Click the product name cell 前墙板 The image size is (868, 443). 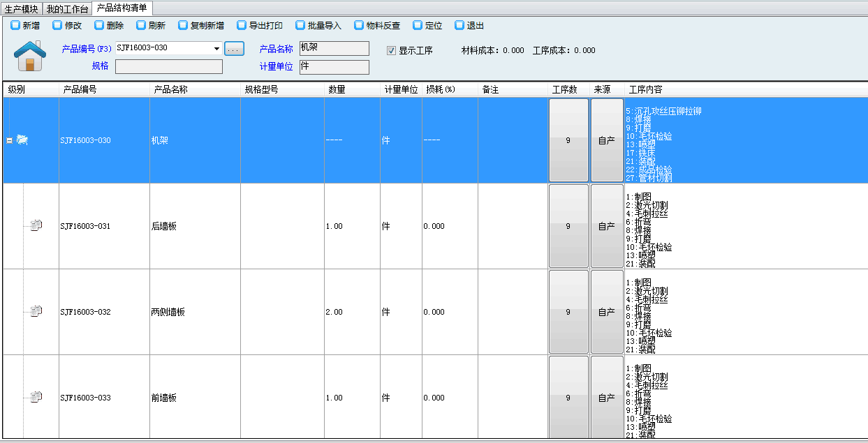(x=196, y=398)
